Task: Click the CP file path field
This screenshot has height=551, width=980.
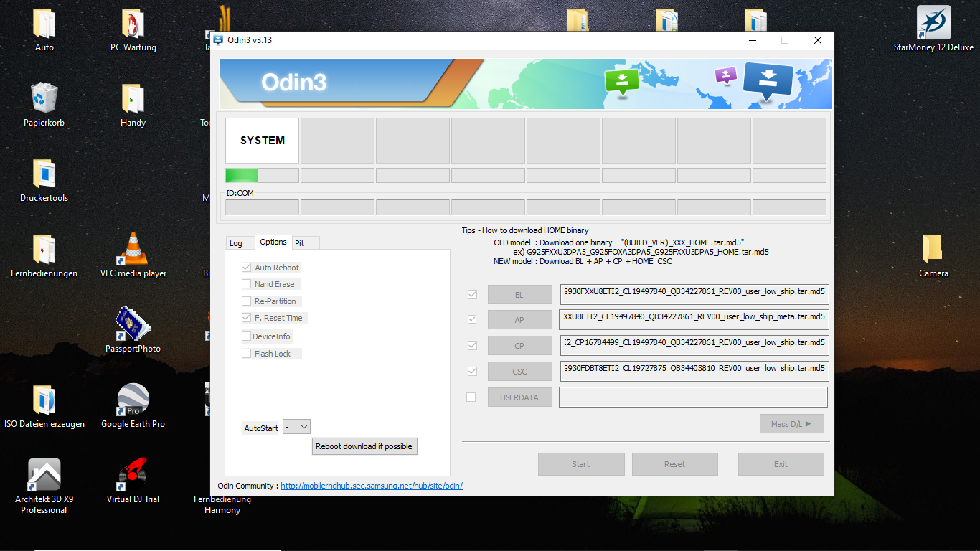Action: coord(694,345)
